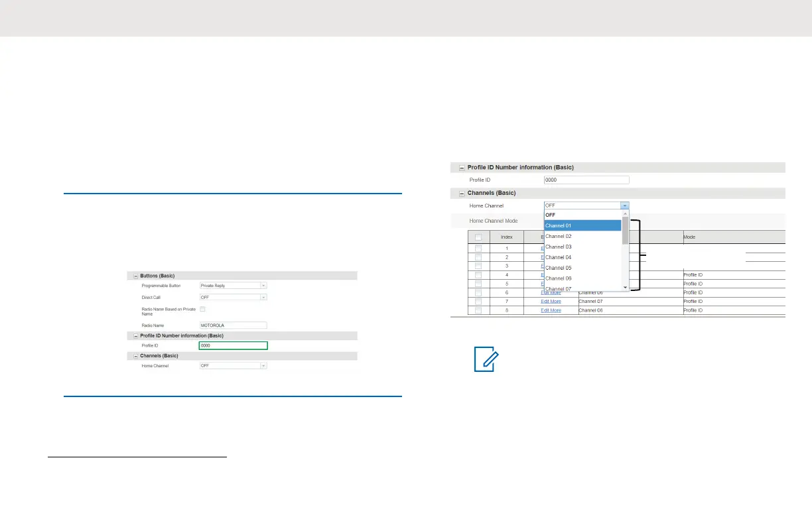Image resolution: width=812 pixels, height=525 pixels.
Task: Collapse Channels (Basic) section above the channel table
Action: [x=462, y=193]
